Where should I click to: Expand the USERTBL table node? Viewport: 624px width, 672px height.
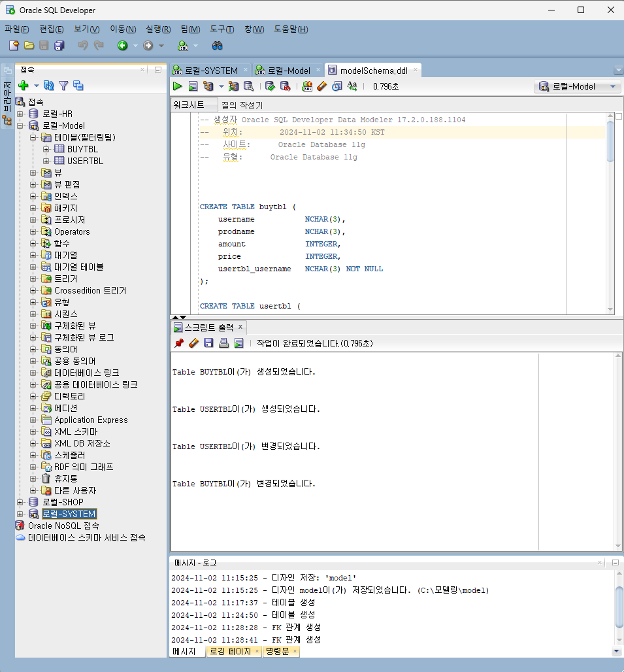(x=46, y=161)
